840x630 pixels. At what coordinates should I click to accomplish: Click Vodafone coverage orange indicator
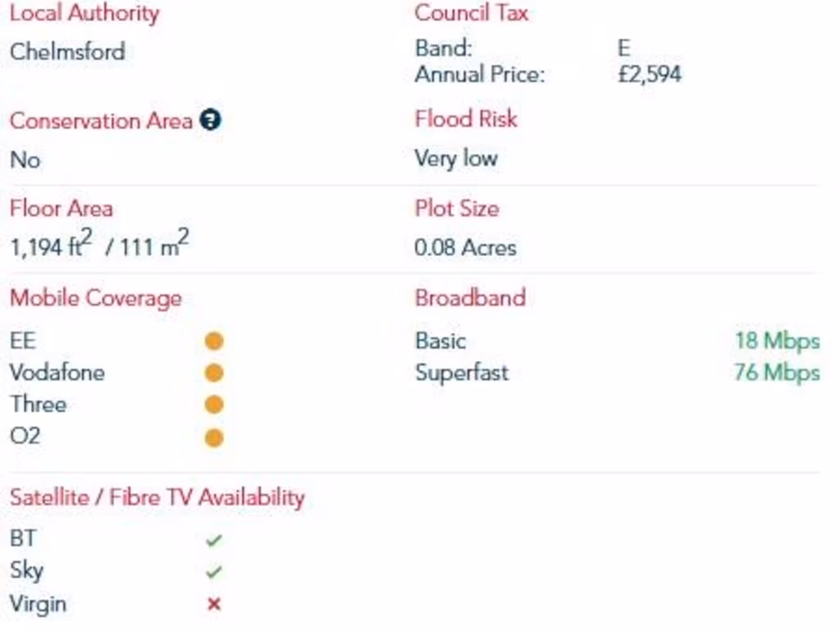[x=213, y=373]
